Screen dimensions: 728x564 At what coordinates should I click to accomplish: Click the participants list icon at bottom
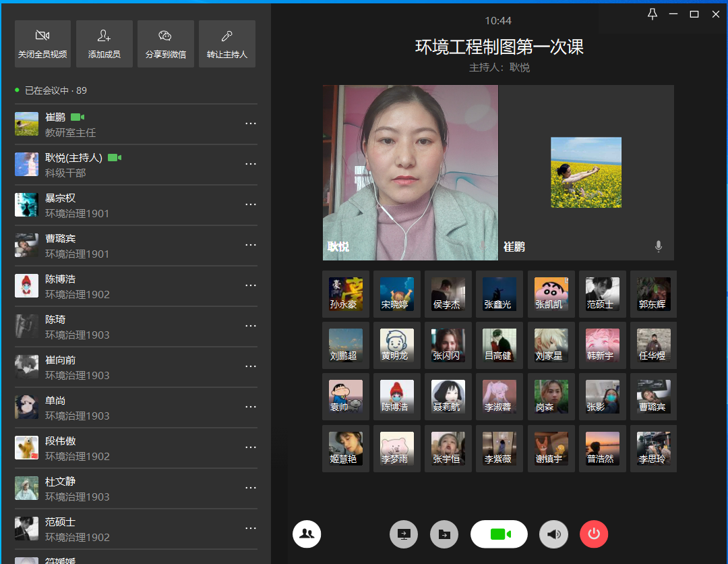click(307, 534)
